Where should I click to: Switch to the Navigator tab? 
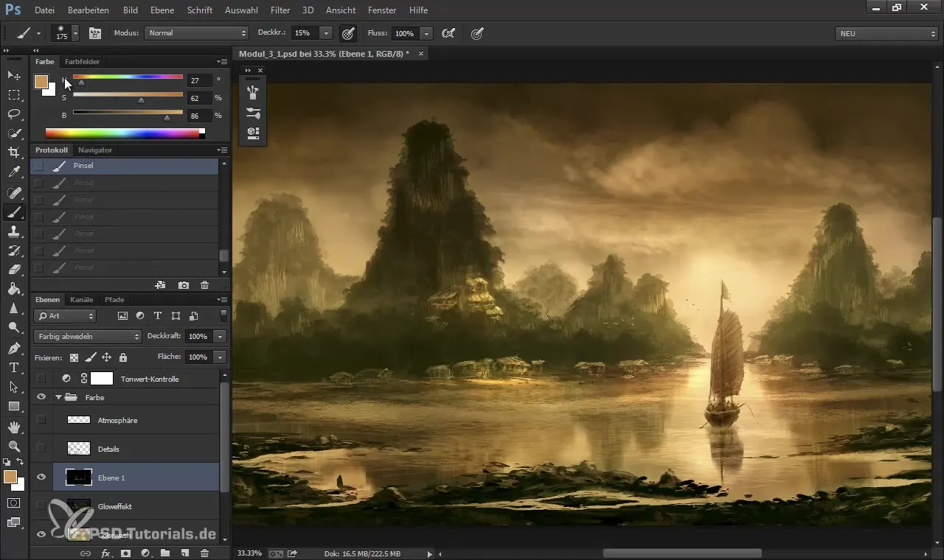click(x=95, y=150)
